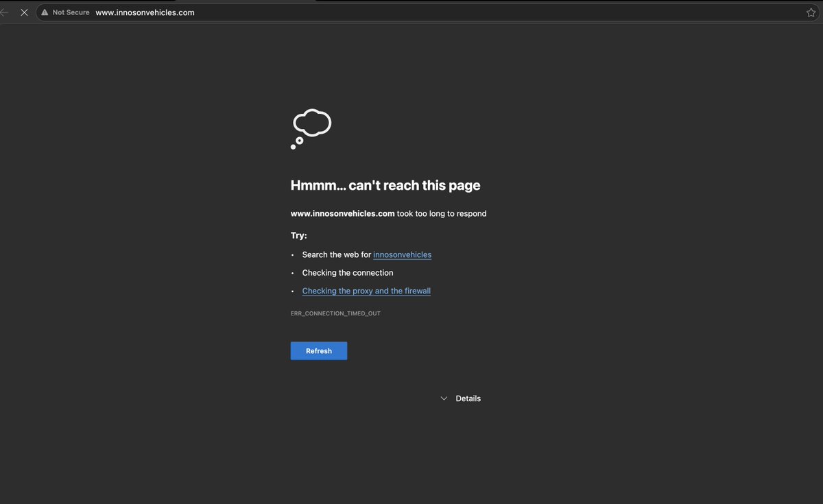Click the Refresh button
The height and width of the screenshot is (504, 823).
pyautogui.click(x=319, y=351)
